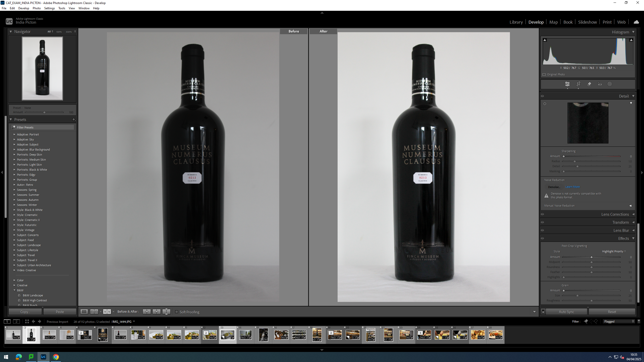Go to Library Grid view icon
This screenshot has height=362, width=644.
pos(27,321)
